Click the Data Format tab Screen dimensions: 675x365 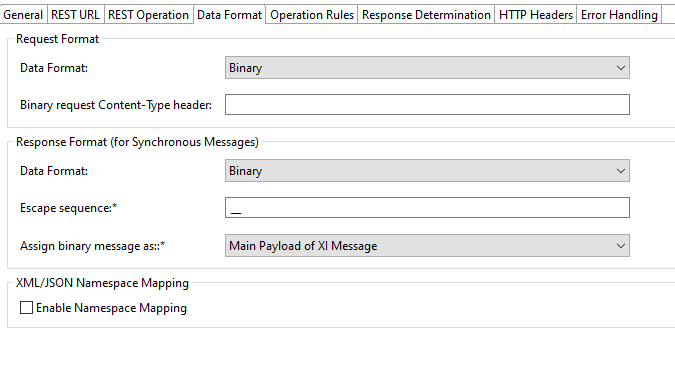[229, 15]
